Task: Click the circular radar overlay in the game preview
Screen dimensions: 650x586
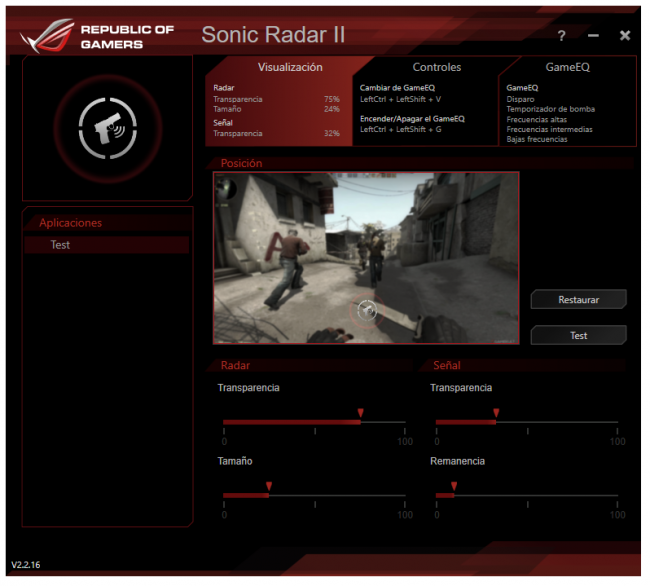Action: tap(367, 310)
